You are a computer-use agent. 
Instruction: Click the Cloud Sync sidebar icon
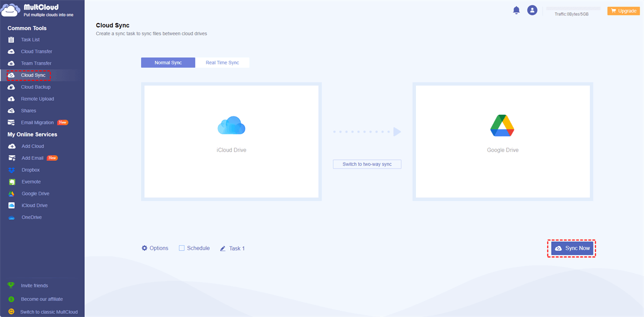11,75
